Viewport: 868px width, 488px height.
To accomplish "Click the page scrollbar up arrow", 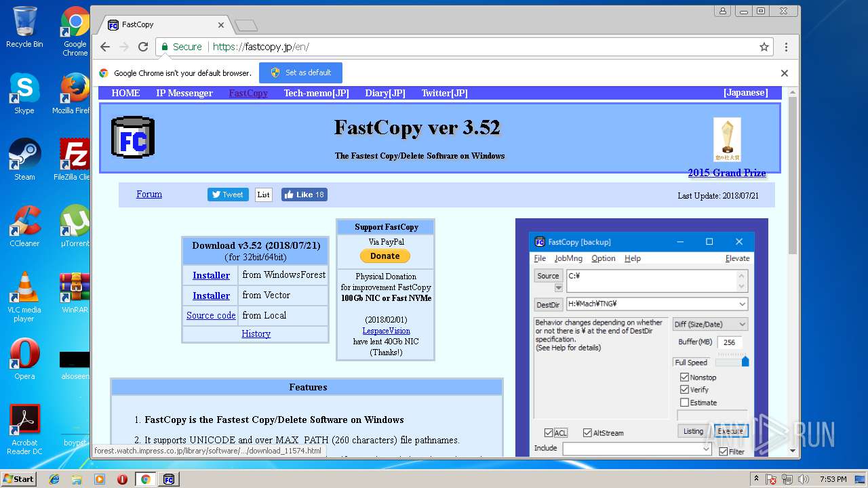I will (793, 92).
